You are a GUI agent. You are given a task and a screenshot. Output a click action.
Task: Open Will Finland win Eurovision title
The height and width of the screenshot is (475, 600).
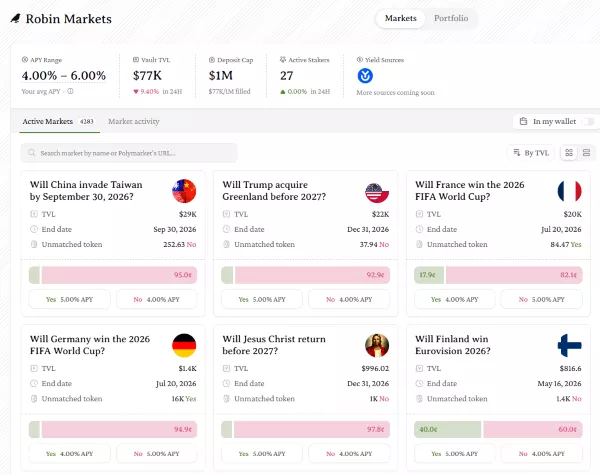point(453,345)
